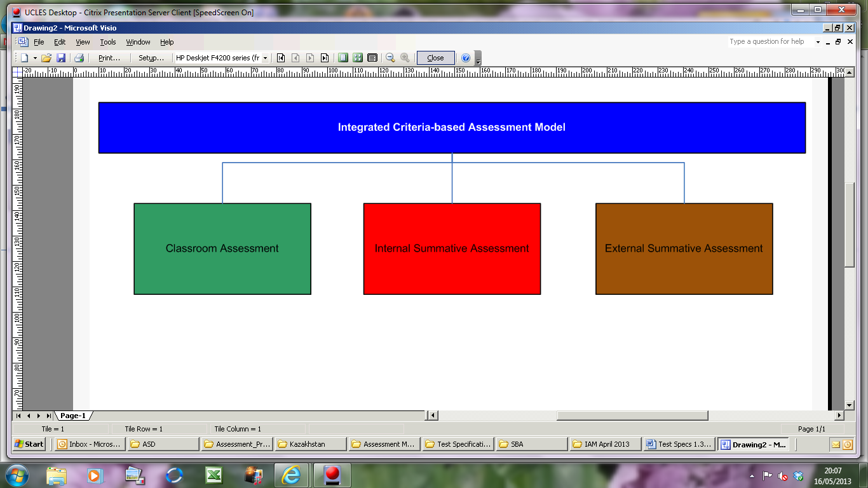
Task: Click the clock showing 20:07
Action: 833,476
